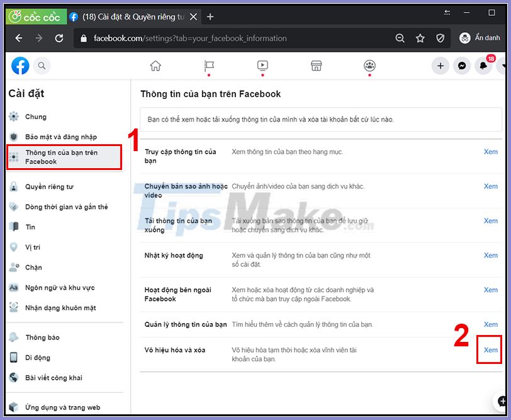
Task: Click the back navigation arrow
Action: click(x=18, y=38)
